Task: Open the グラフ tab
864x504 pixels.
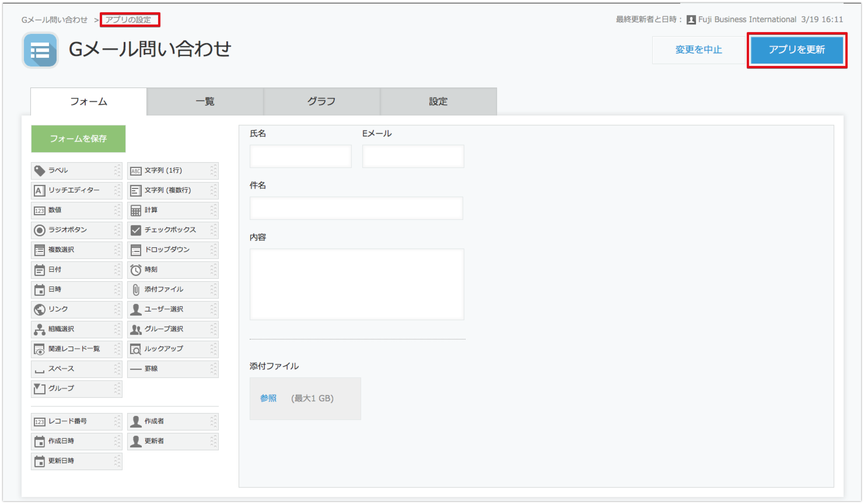Action: pyautogui.click(x=321, y=101)
